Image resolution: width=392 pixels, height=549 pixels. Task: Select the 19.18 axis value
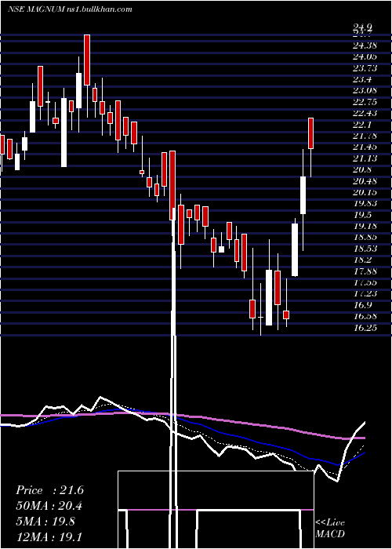click(365, 226)
